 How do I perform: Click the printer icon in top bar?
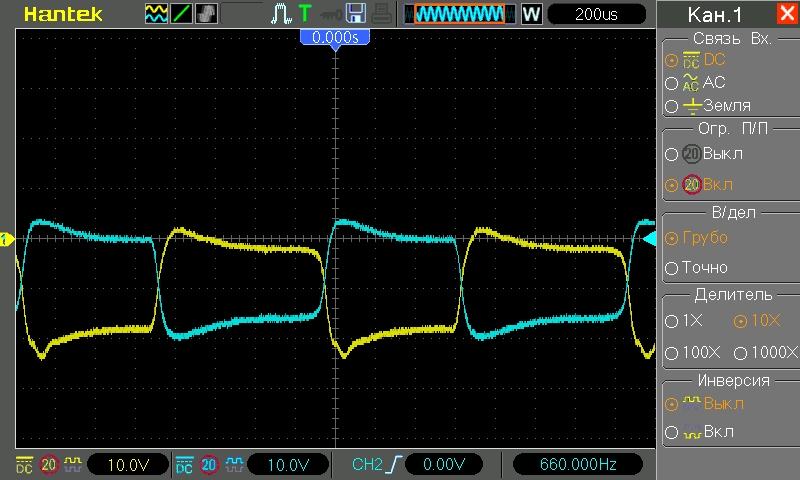(382, 14)
